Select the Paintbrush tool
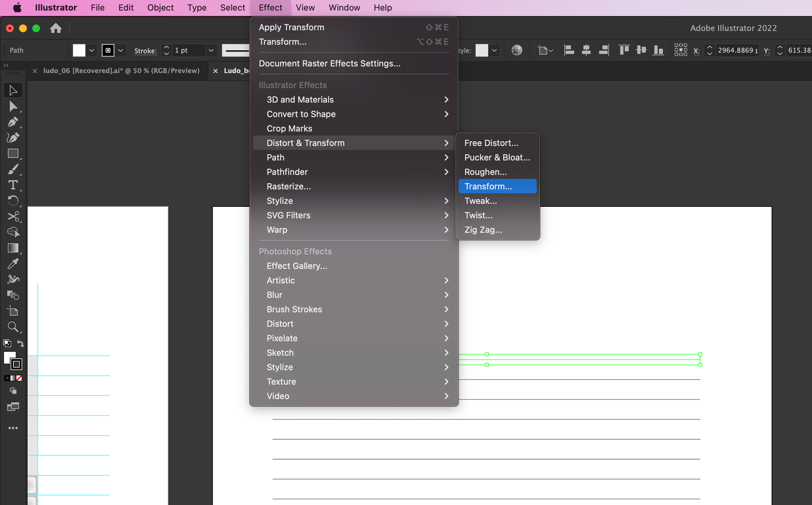This screenshot has width=812, height=505. (13, 169)
